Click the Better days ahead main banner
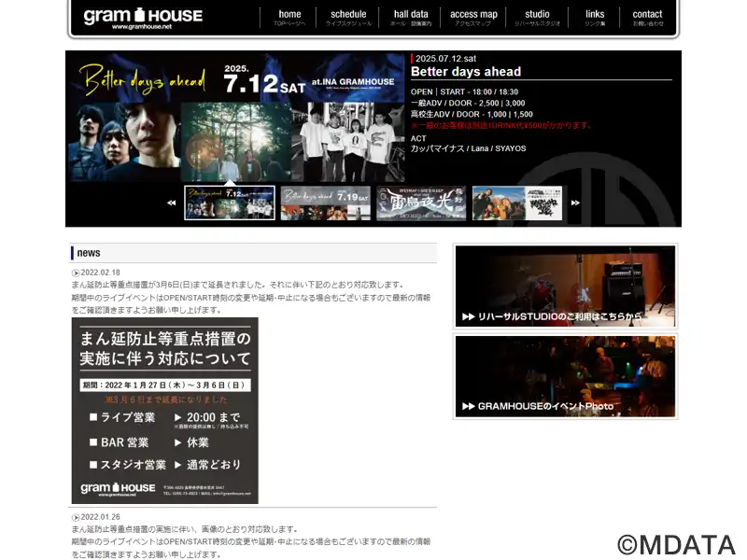 pos(237,118)
